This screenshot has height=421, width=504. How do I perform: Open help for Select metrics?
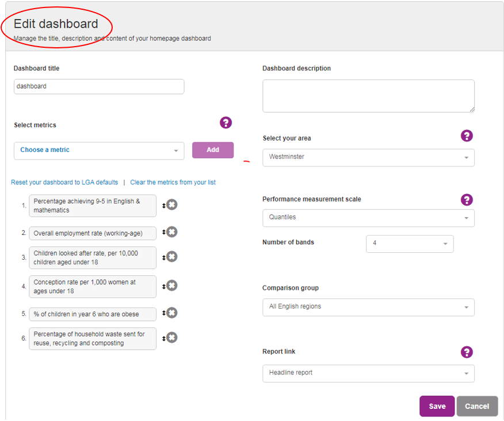click(226, 123)
